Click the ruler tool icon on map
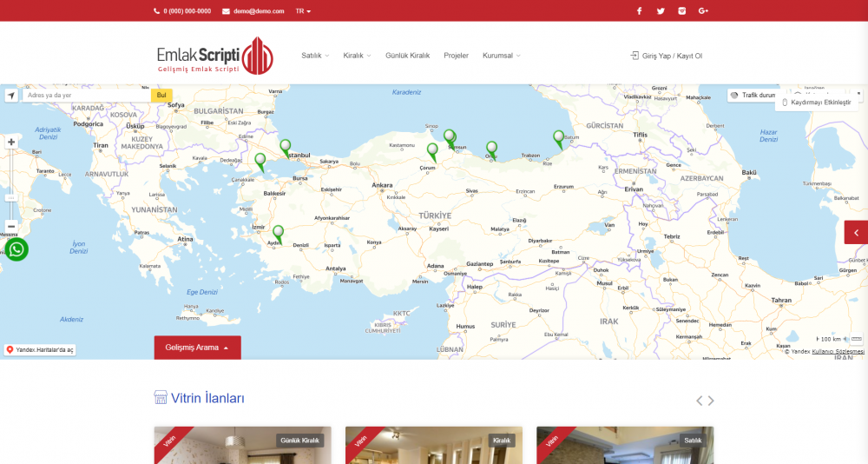Viewport: 868px width, 464px height. coord(857,339)
